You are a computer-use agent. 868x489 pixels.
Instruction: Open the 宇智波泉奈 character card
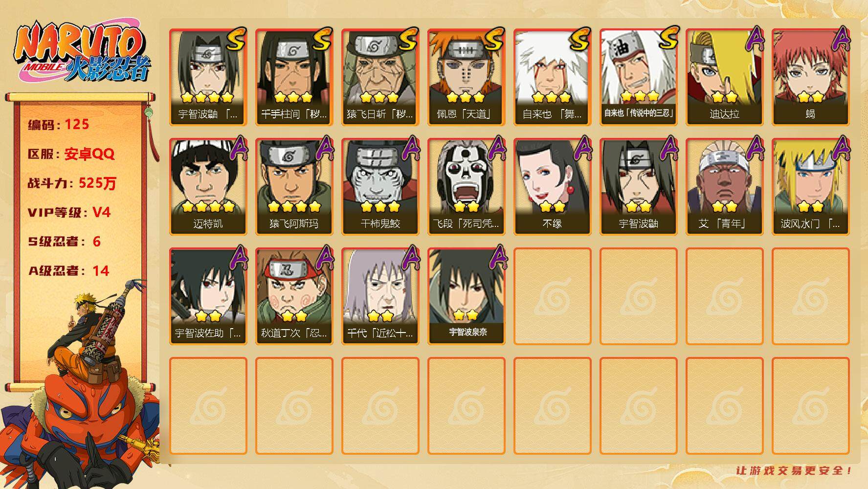[466, 296]
